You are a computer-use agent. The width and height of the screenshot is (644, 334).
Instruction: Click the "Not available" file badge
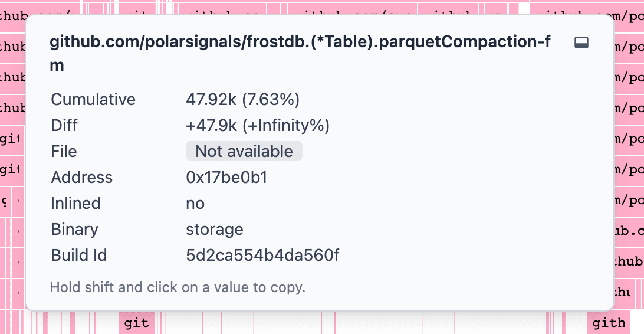[x=244, y=152]
